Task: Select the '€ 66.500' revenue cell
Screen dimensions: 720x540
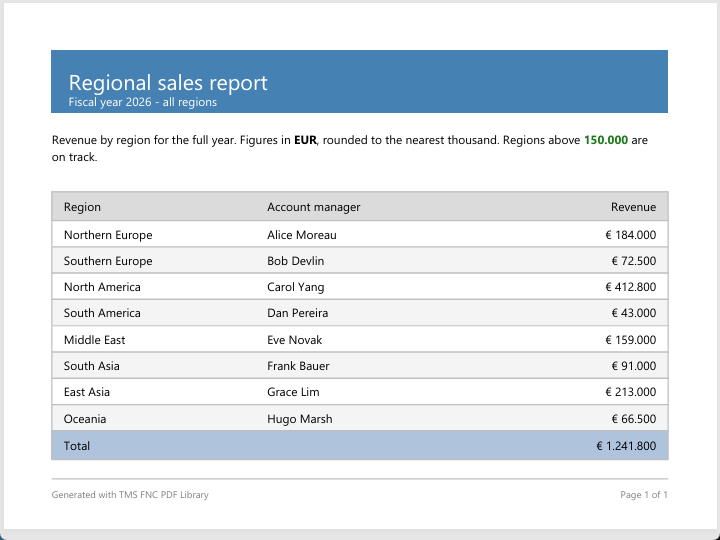Action: (x=634, y=419)
